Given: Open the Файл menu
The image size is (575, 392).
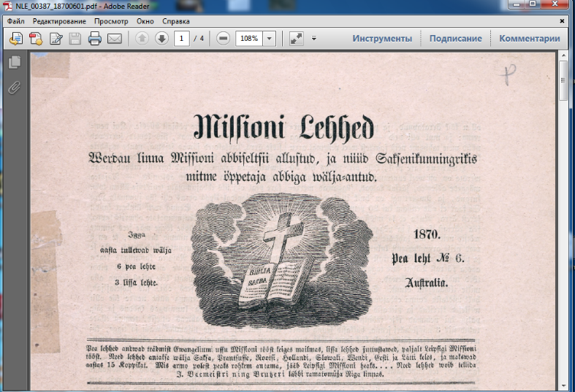Looking at the screenshot, I should pos(16,21).
